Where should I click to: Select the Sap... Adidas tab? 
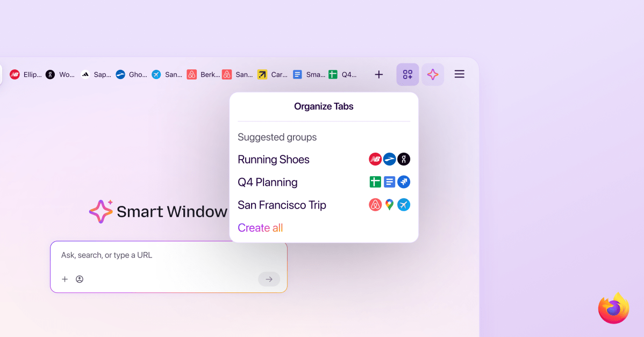(x=96, y=74)
